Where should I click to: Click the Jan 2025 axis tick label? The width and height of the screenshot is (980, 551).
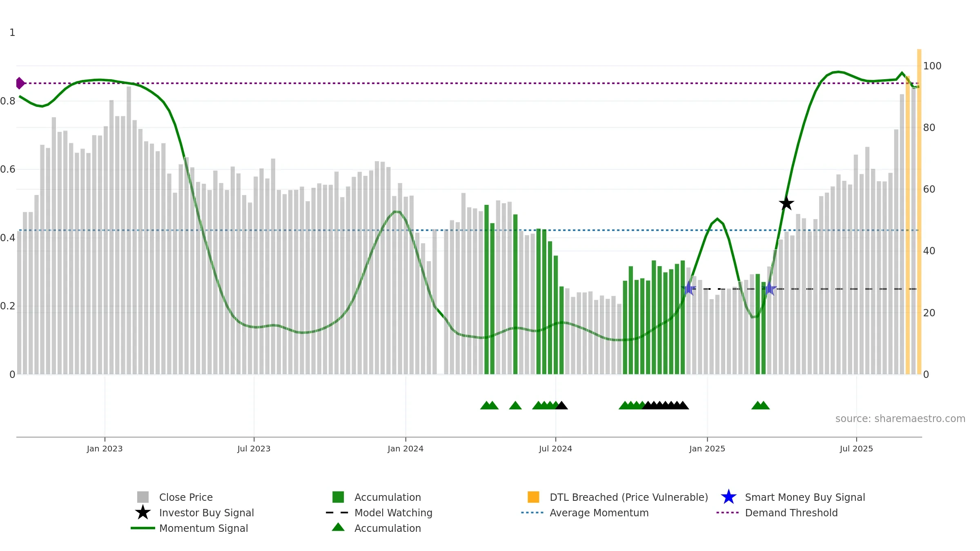tap(707, 449)
